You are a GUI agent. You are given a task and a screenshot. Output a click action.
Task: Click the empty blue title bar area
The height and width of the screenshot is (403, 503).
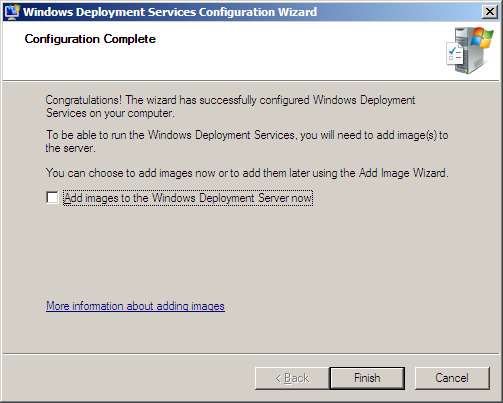click(x=398, y=12)
